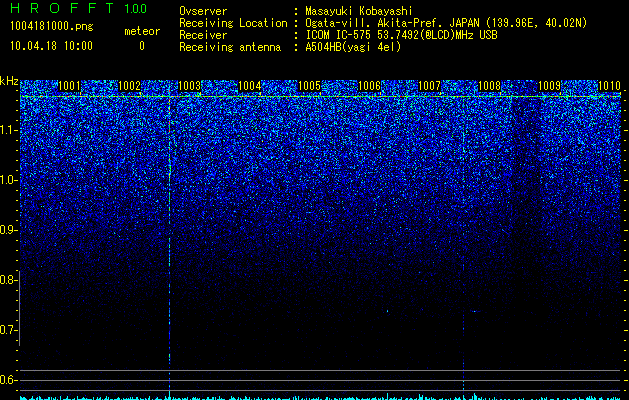Click the 1004 time marker

click(250, 86)
